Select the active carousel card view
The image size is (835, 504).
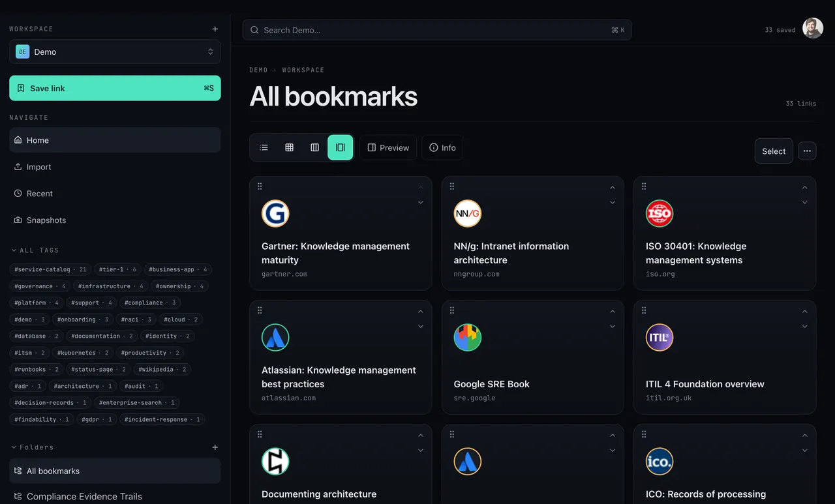(x=341, y=147)
